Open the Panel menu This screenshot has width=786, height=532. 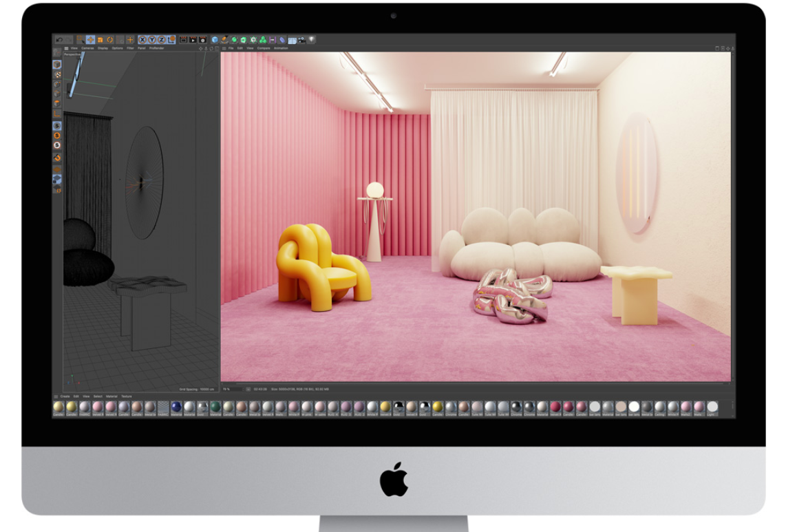142,48
